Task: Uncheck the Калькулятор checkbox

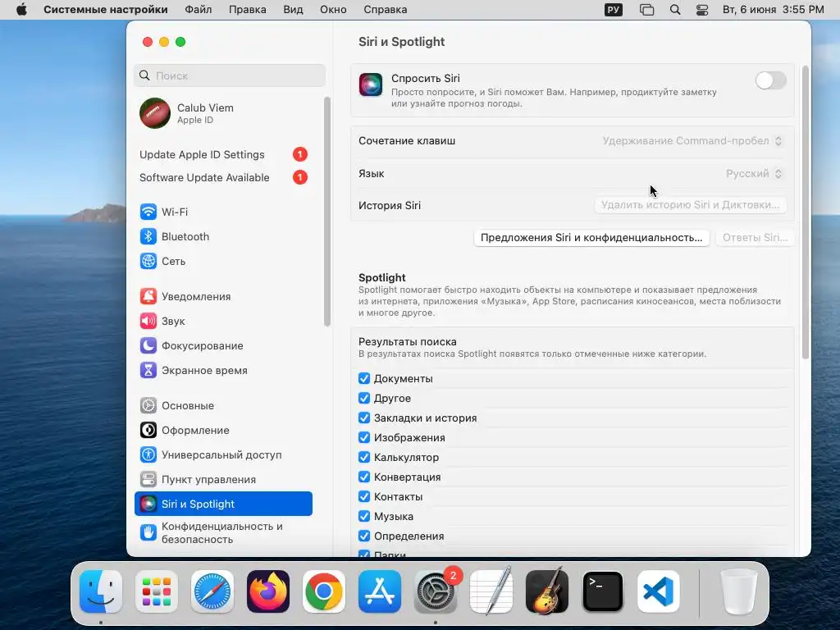Action: click(364, 457)
